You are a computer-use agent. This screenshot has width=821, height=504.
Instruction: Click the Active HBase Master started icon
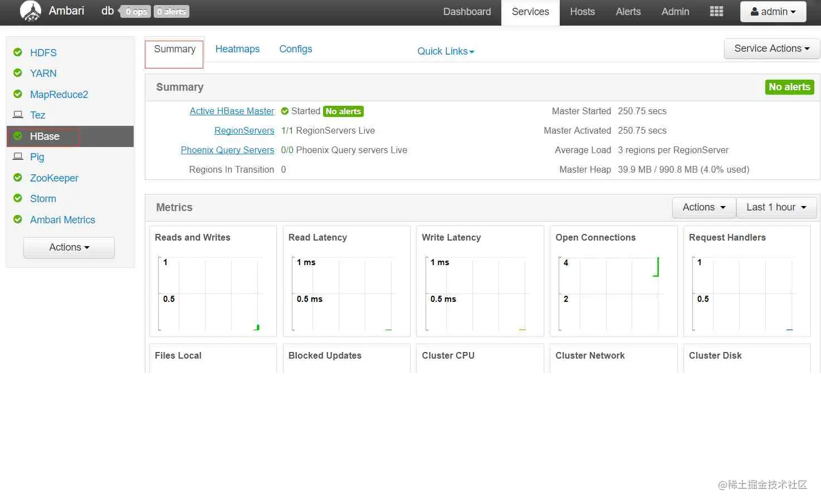pos(285,111)
